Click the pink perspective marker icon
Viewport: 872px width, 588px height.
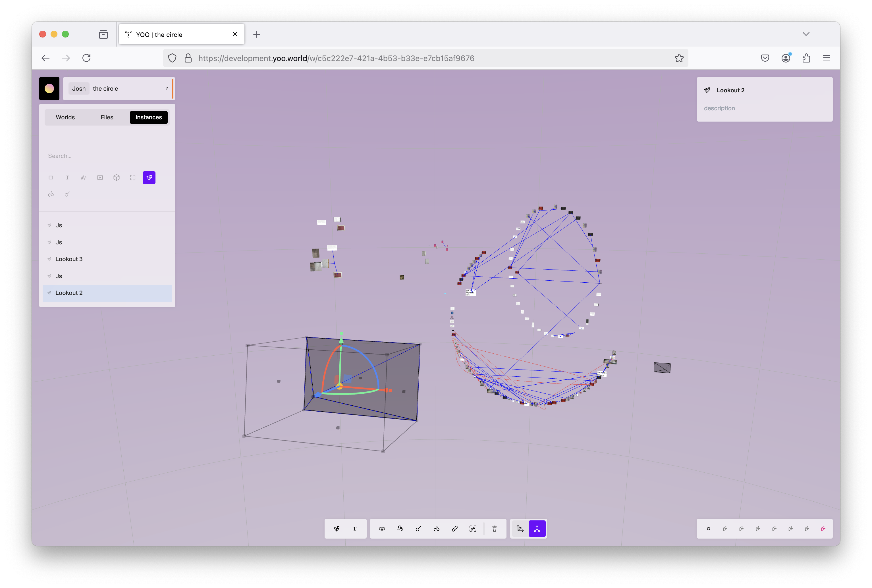(823, 528)
